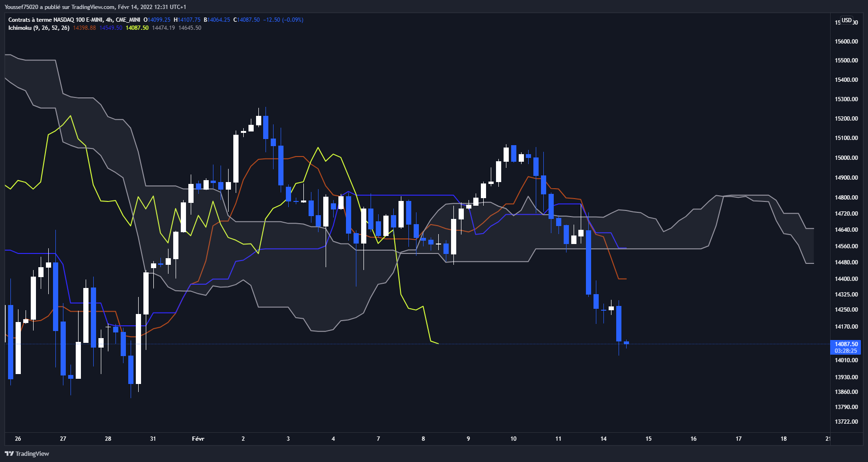Click the 15000.00 price axis label

point(846,158)
